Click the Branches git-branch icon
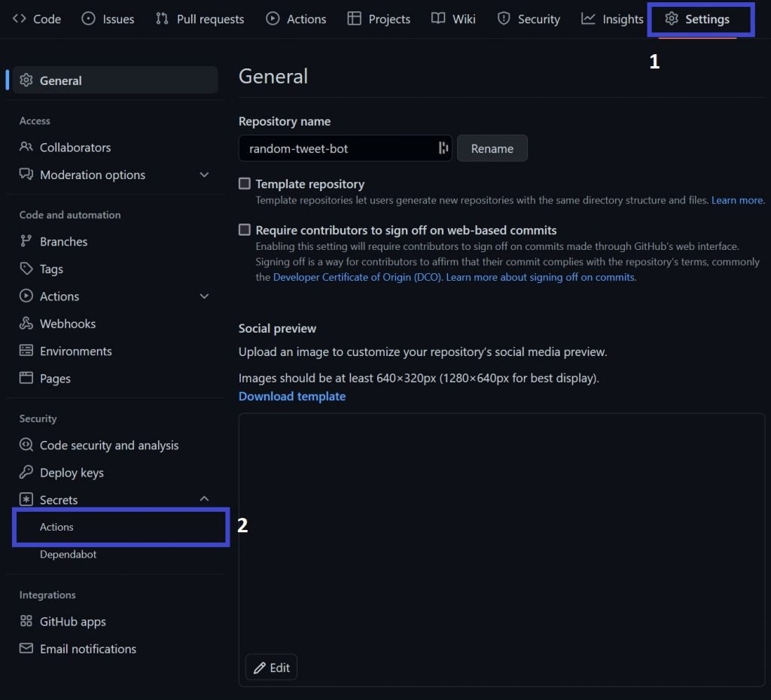 [x=26, y=242]
